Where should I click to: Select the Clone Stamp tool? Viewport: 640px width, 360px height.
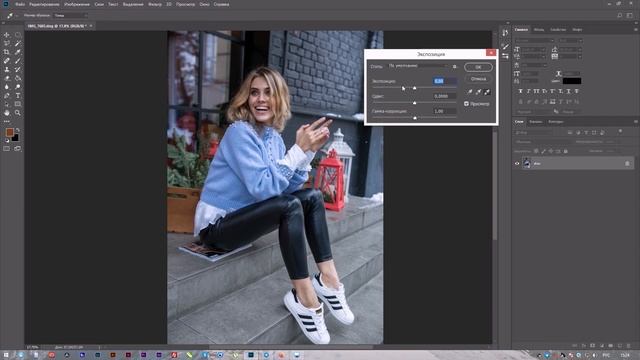pos(7,69)
